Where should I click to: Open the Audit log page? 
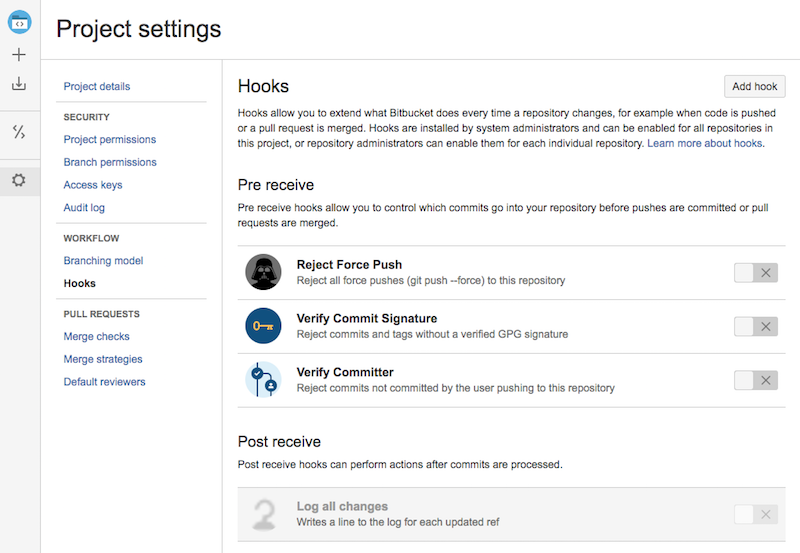click(84, 208)
